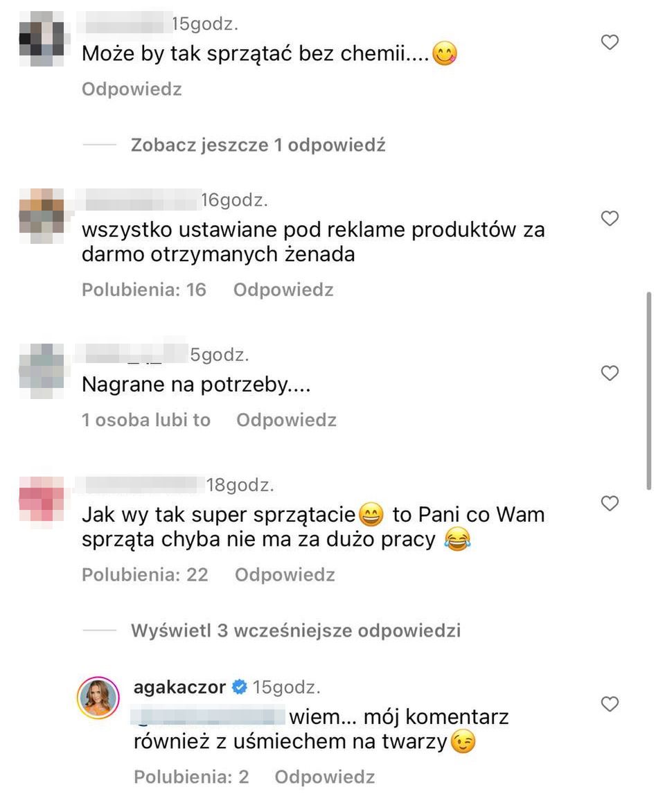This screenshot has height=812, width=656.
Task: Reply to the 'Nagrane na potrzeby' comment
Action: [286, 419]
